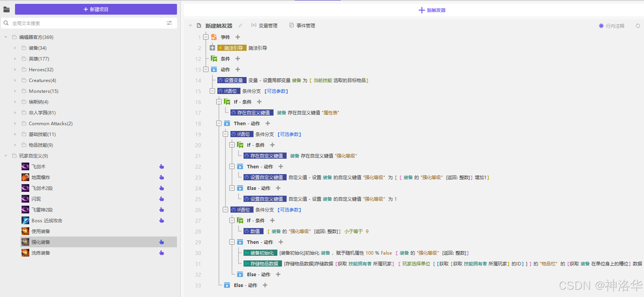The height and width of the screenshot is (297, 644).
Task: Add a new 条件 with plus icon
Action: tap(238, 59)
